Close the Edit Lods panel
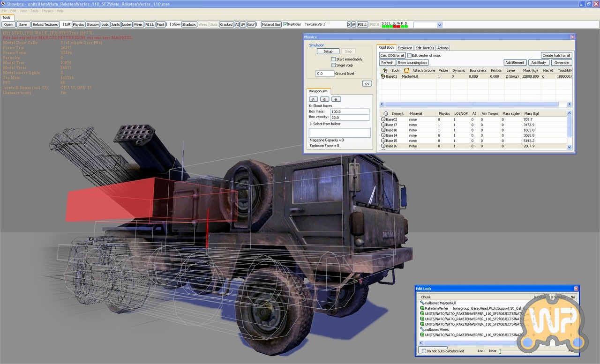 [576, 289]
